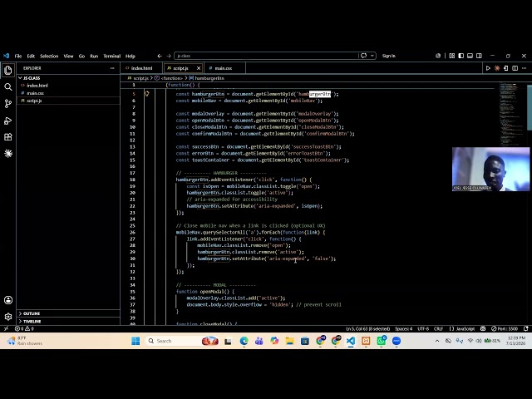This screenshot has width=532, height=399.
Task: Open the File menu
Action: pos(18,56)
